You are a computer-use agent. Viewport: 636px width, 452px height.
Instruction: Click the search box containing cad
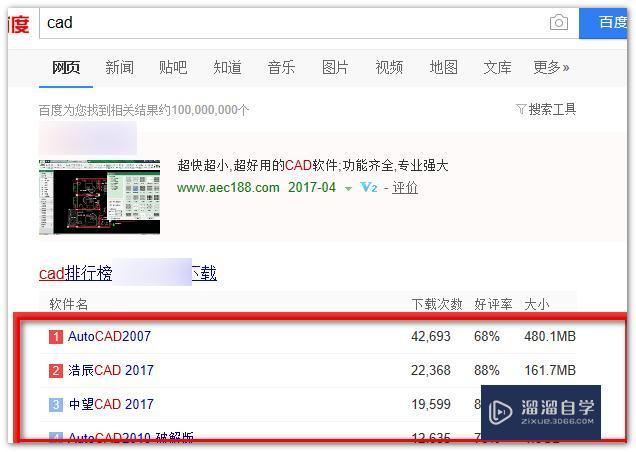click(x=309, y=23)
